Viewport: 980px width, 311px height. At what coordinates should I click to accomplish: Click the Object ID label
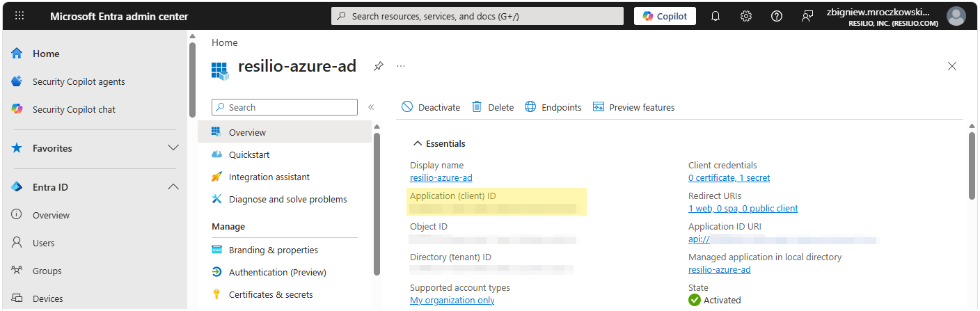point(429,227)
